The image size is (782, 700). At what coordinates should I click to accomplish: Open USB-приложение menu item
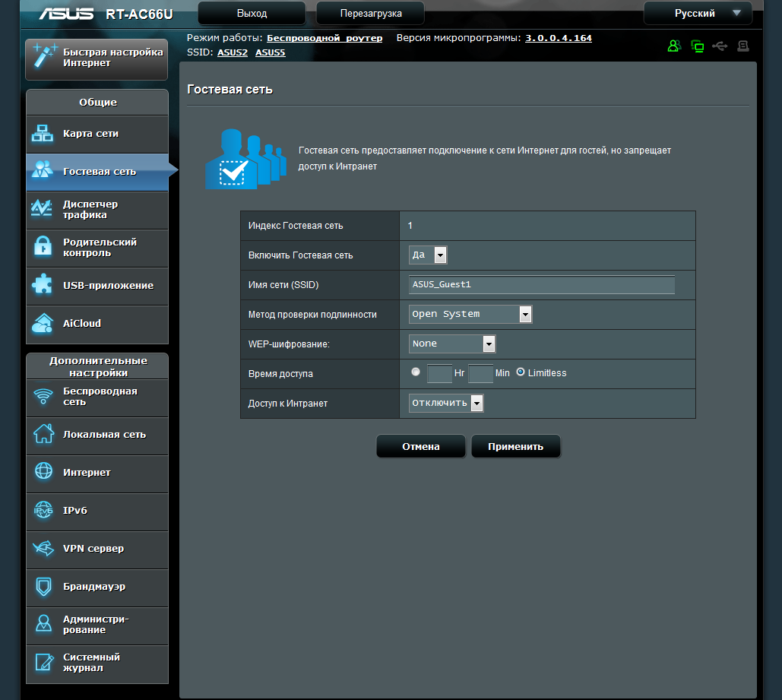[97, 285]
